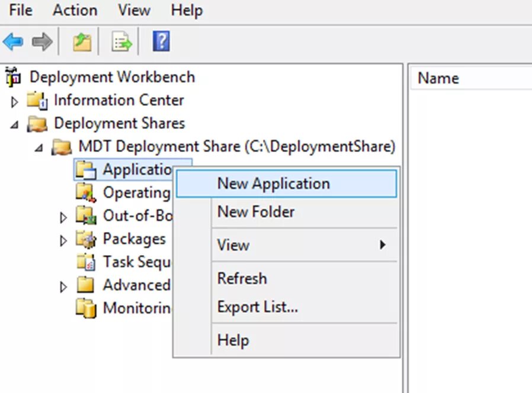Expand the Information Center node
Image resolution: width=532 pixels, height=393 pixels.
coord(14,101)
